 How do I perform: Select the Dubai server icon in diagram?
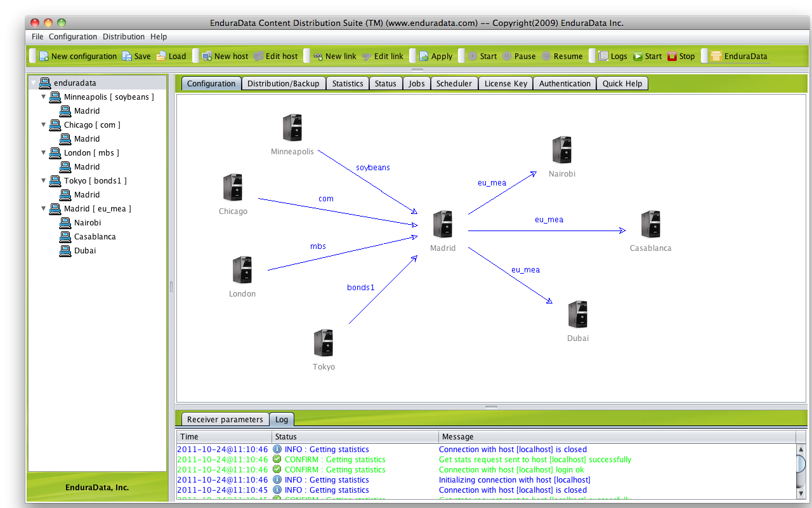pyautogui.click(x=578, y=315)
